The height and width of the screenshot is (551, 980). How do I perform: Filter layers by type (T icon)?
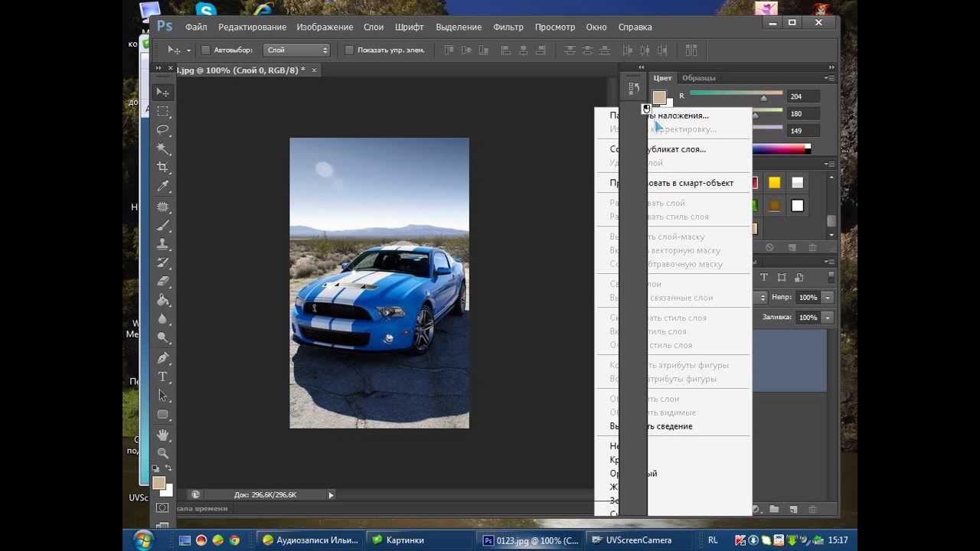[x=763, y=277]
